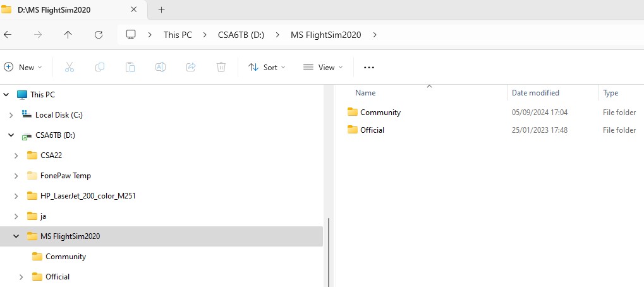Expand Local Disk (C:) tree node
This screenshot has height=287, width=644.
(x=11, y=116)
